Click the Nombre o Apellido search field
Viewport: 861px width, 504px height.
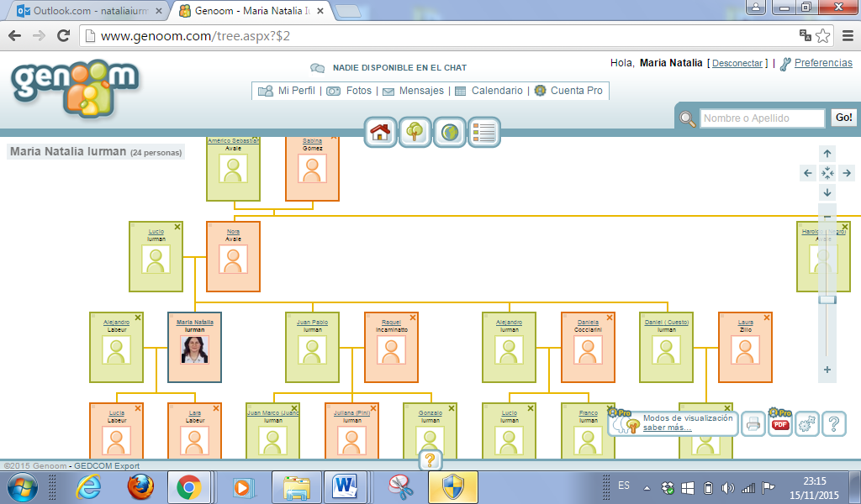tap(762, 118)
